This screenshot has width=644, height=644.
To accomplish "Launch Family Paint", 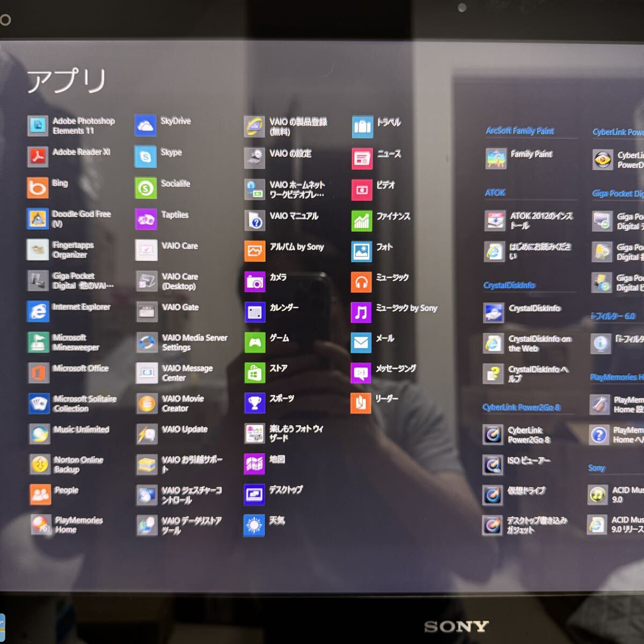I will pyautogui.click(x=519, y=159).
